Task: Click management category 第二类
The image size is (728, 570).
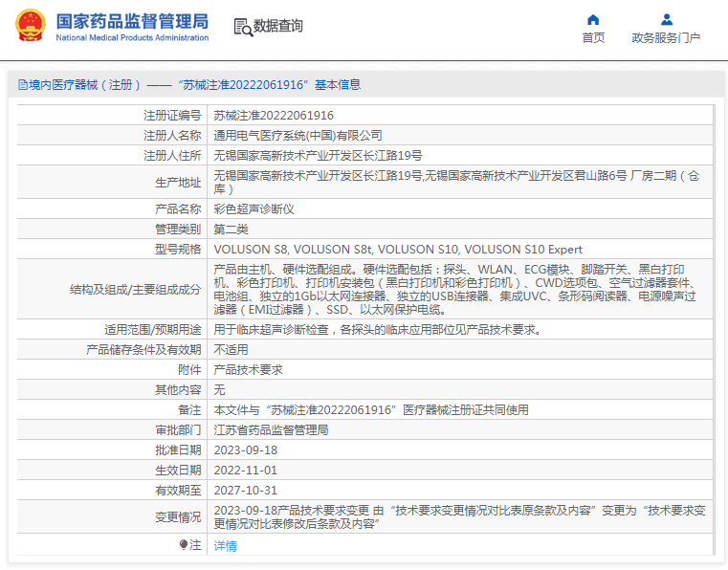Action: click(x=231, y=229)
